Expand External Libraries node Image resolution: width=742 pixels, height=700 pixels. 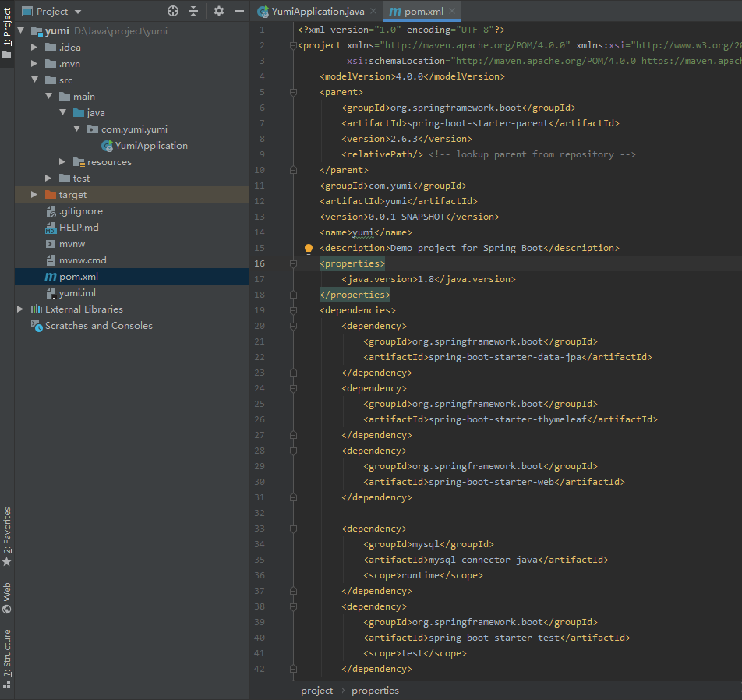pyautogui.click(x=20, y=309)
